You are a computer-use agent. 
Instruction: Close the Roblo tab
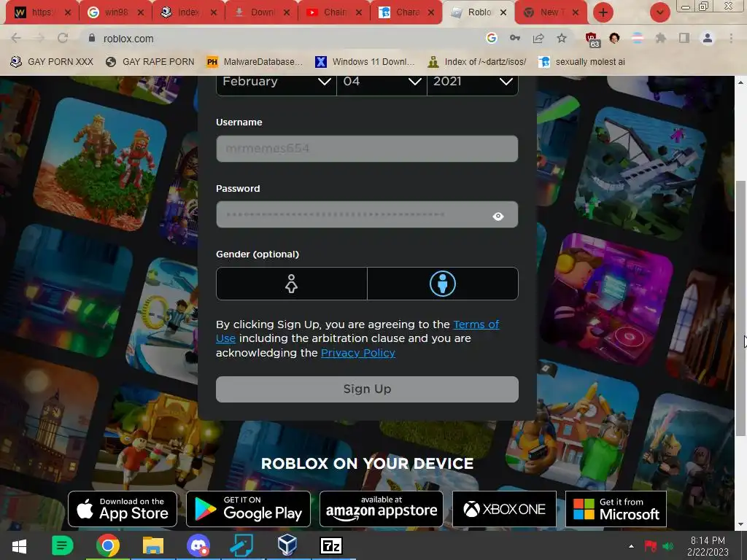(503, 12)
